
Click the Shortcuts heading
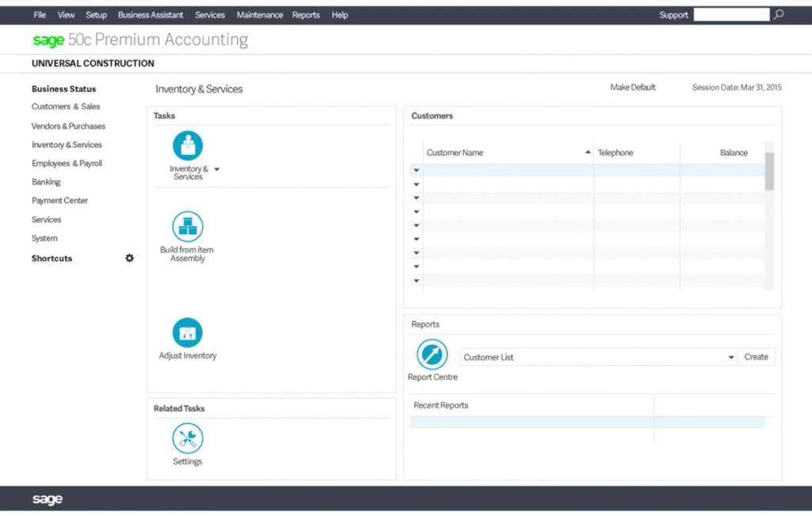click(52, 258)
